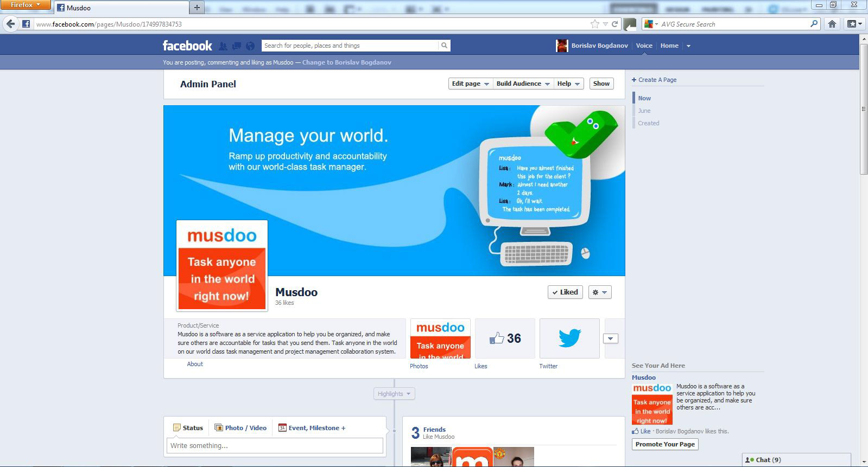The width and height of the screenshot is (868, 467).
Task: Bookmark this page with the star icon
Action: 595,24
